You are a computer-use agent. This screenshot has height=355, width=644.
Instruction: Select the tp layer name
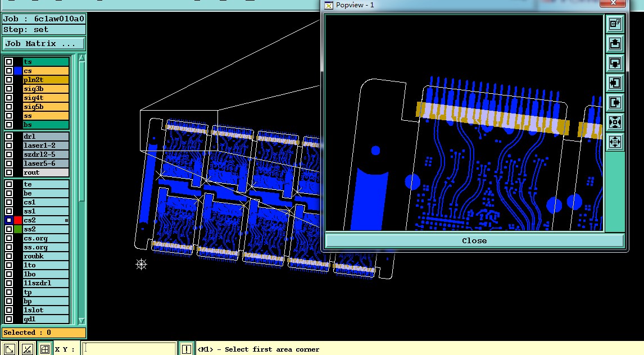[46, 292]
